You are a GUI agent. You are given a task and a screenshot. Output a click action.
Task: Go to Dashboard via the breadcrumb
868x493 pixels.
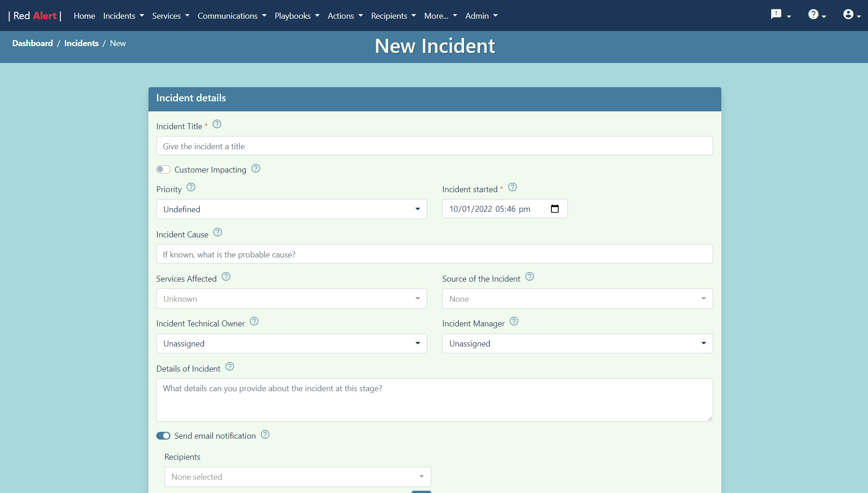[x=32, y=43]
